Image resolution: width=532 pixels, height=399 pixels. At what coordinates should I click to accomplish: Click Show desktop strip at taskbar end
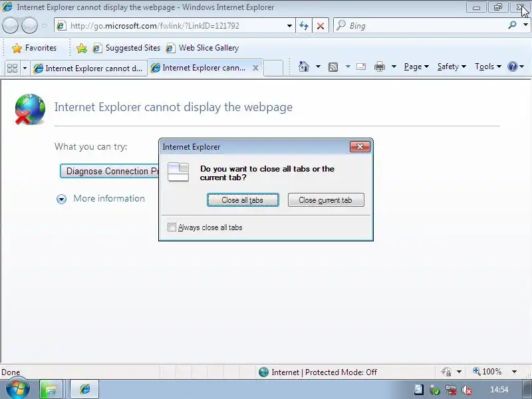click(x=527, y=389)
